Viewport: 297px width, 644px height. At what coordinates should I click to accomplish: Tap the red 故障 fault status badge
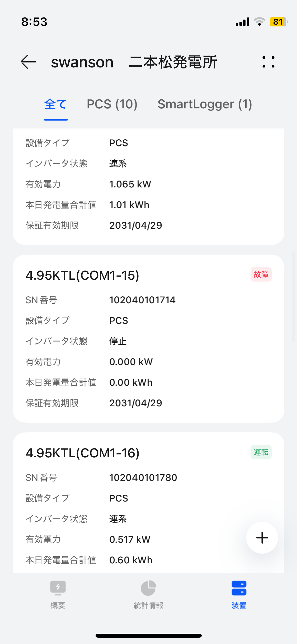[261, 275]
